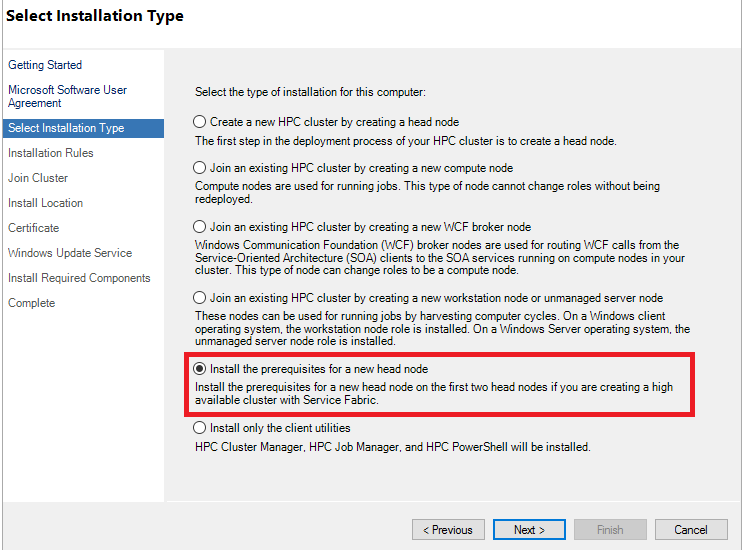Open Install Location step in sidebar

pyautogui.click(x=46, y=203)
